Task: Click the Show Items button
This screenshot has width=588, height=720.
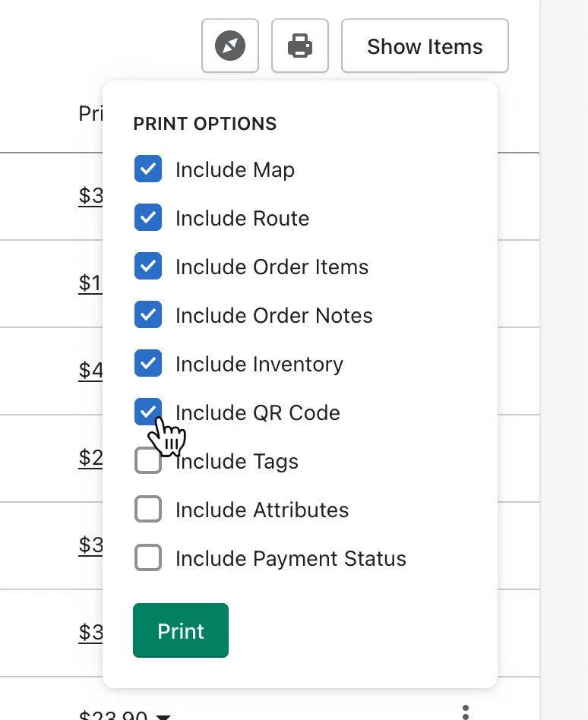Action: [425, 46]
